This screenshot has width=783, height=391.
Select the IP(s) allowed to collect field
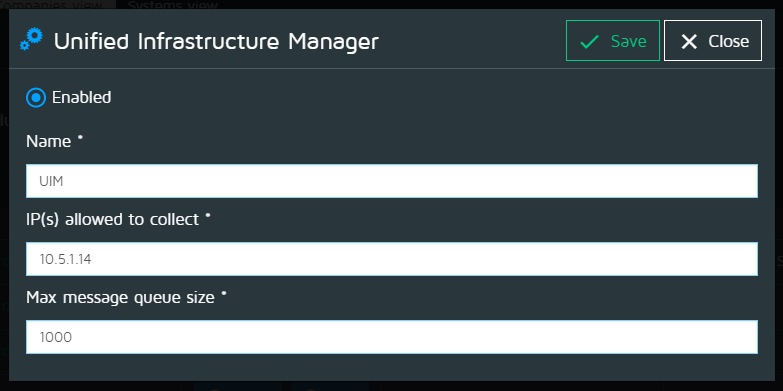tap(392, 259)
